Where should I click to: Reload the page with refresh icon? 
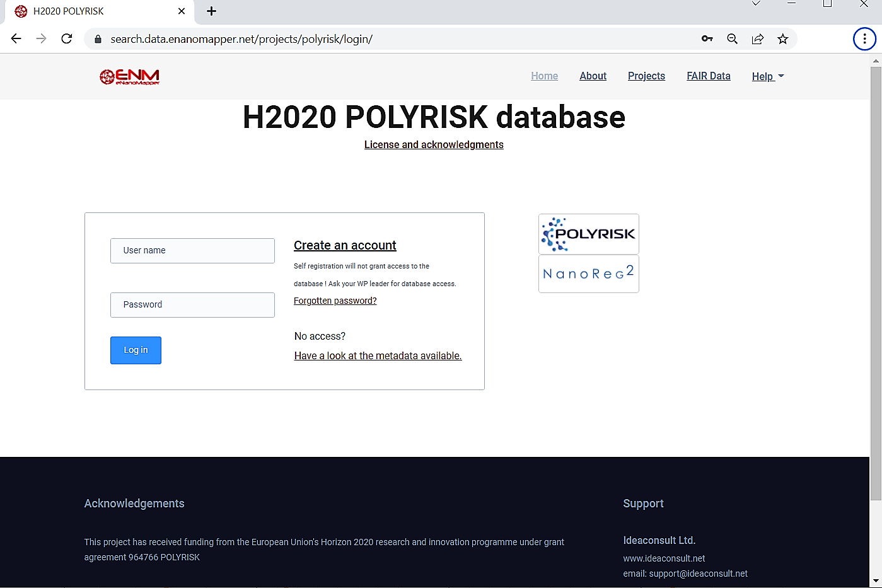coord(67,38)
